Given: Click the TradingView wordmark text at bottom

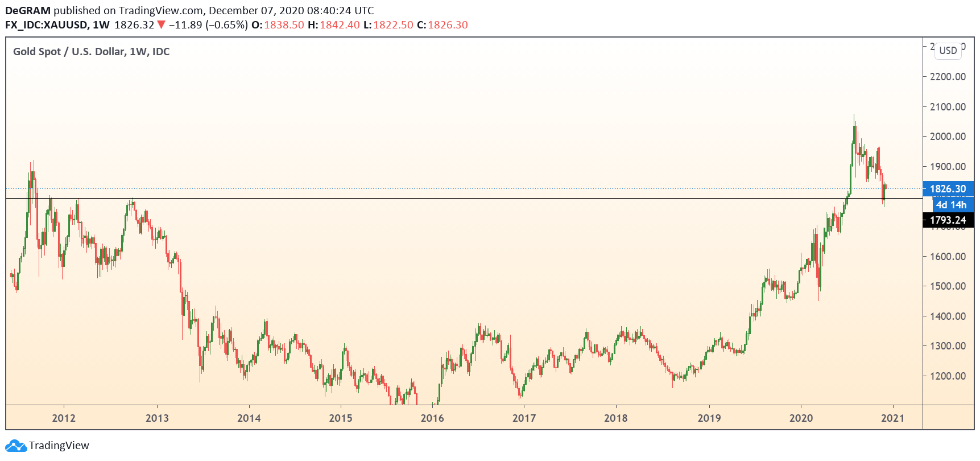Looking at the screenshot, I should [x=59, y=446].
